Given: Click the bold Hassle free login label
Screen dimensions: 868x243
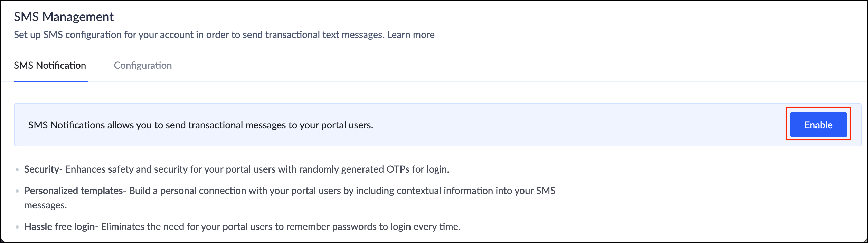Looking at the screenshot, I should tap(59, 226).
